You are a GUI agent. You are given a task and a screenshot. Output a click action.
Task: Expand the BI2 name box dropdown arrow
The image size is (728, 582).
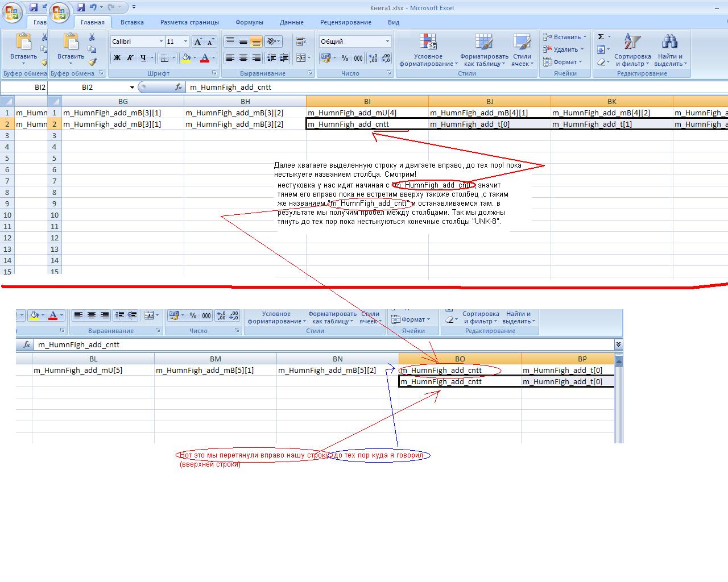[x=132, y=87]
